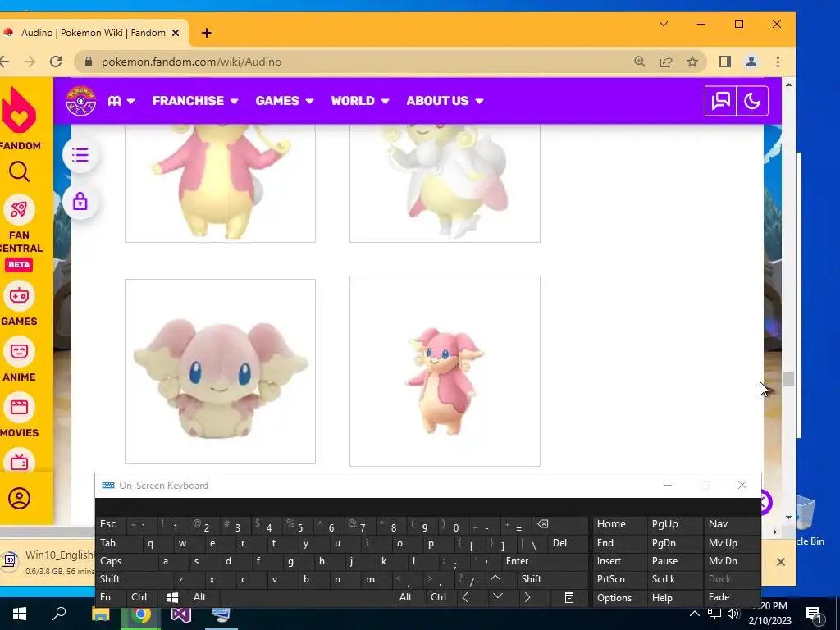
Task: Close the Chrome downloads bar
Action: click(x=781, y=562)
